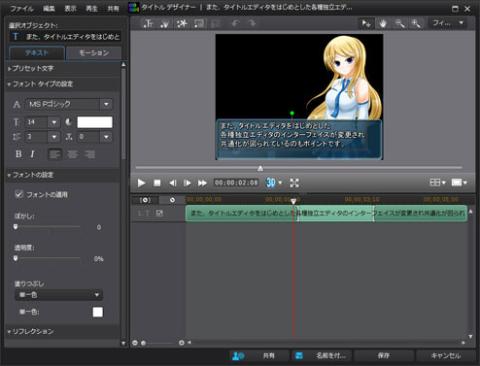Click the キャンセル button

(x=446, y=356)
